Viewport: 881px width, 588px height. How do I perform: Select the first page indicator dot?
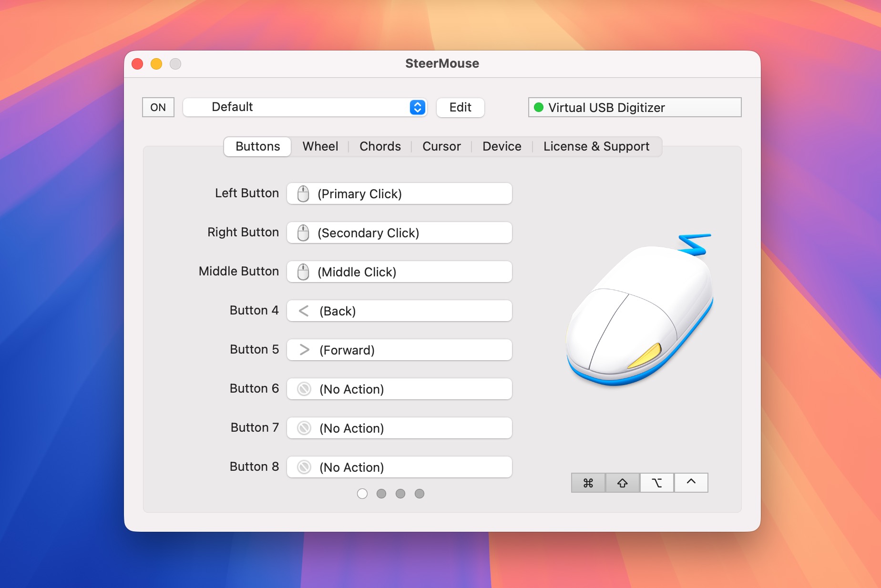pyautogui.click(x=362, y=494)
